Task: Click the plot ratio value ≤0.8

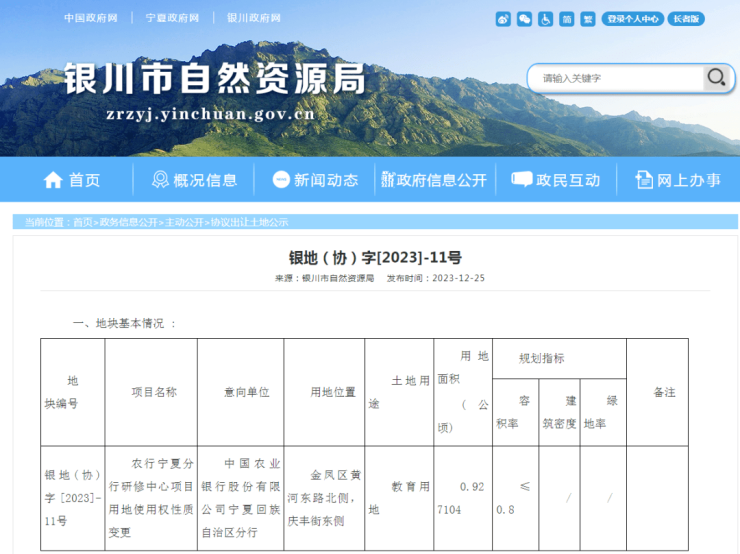Action: 513,498
